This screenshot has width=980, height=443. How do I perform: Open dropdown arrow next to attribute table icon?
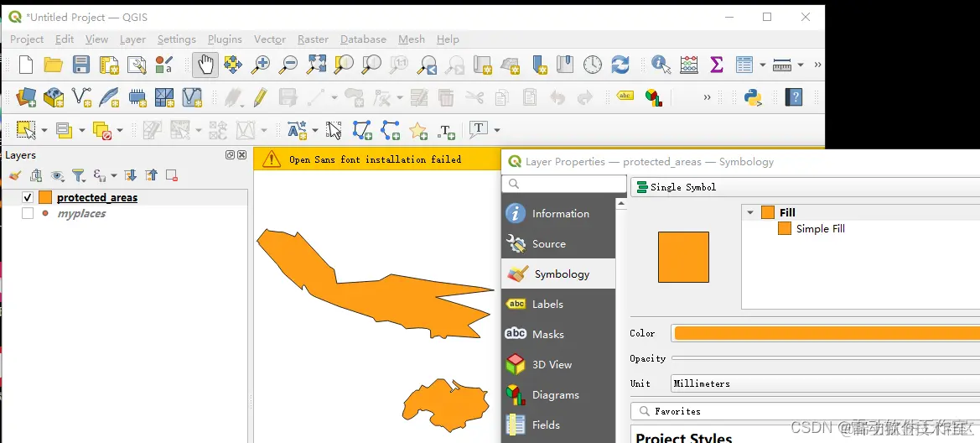[x=763, y=65]
